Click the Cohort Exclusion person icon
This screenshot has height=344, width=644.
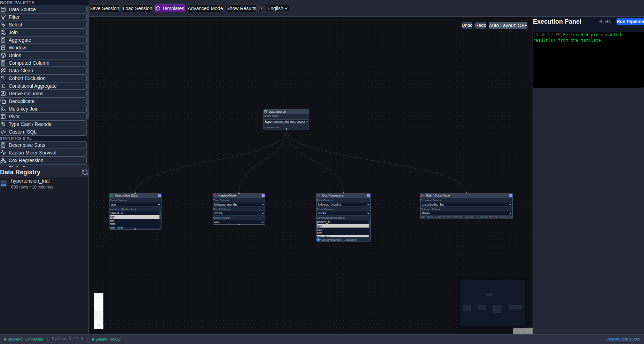click(3, 78)
